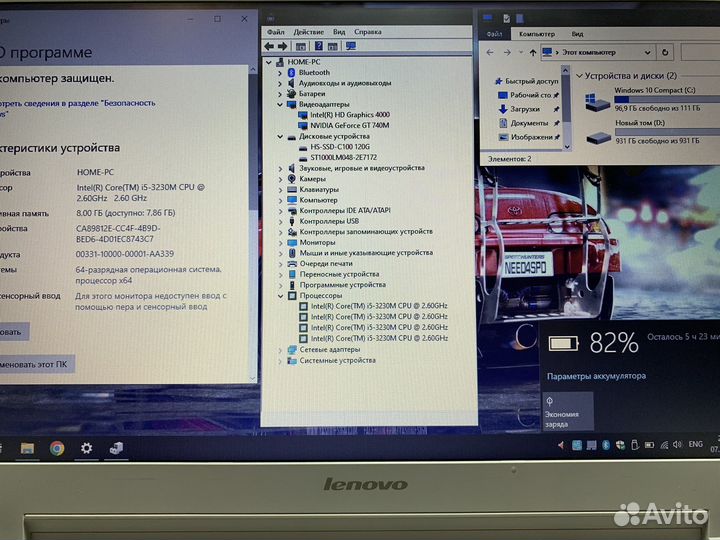720x540 pixels.
Task: Expand Батареи node
Action: (x=280, y=94)
